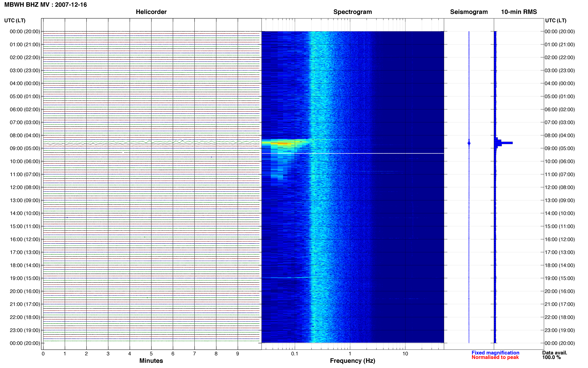Screen dimensions: 588x368
Task: Click left axis label 13:00 (09:00)
Action: 25,200
